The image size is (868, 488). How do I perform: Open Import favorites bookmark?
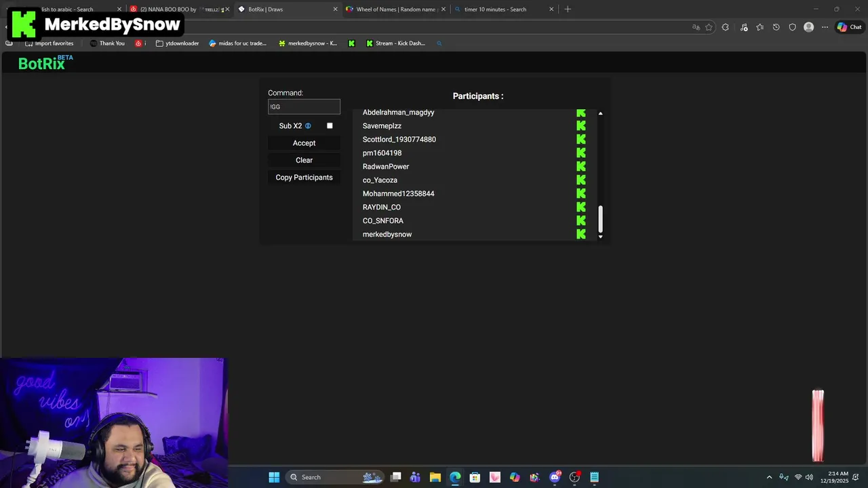click(50, 43)
